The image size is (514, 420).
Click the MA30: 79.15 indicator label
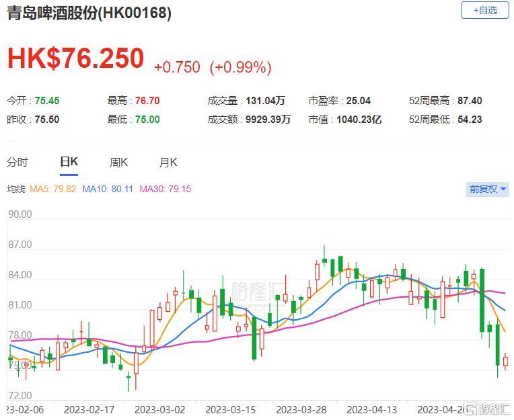pos(166,190)
